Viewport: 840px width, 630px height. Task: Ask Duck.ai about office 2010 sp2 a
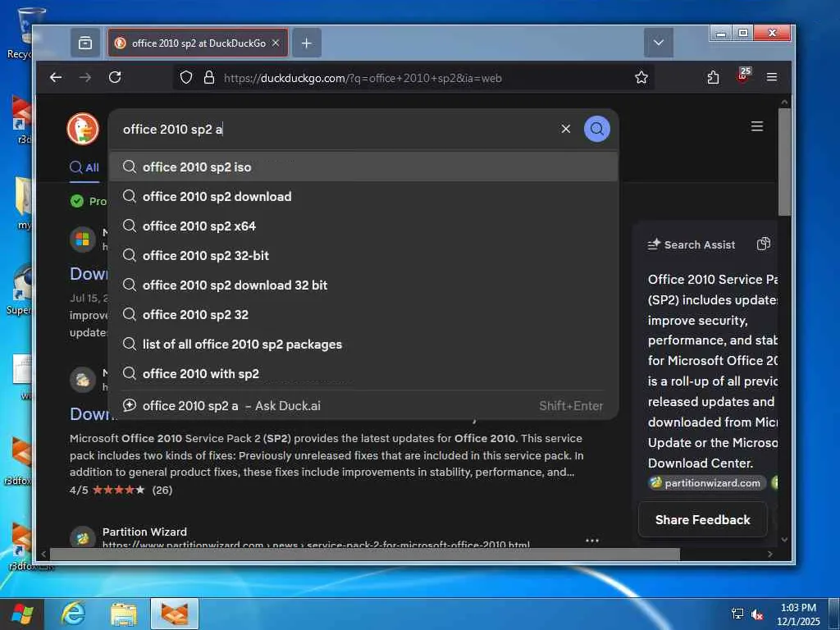(x=363, y=405)
